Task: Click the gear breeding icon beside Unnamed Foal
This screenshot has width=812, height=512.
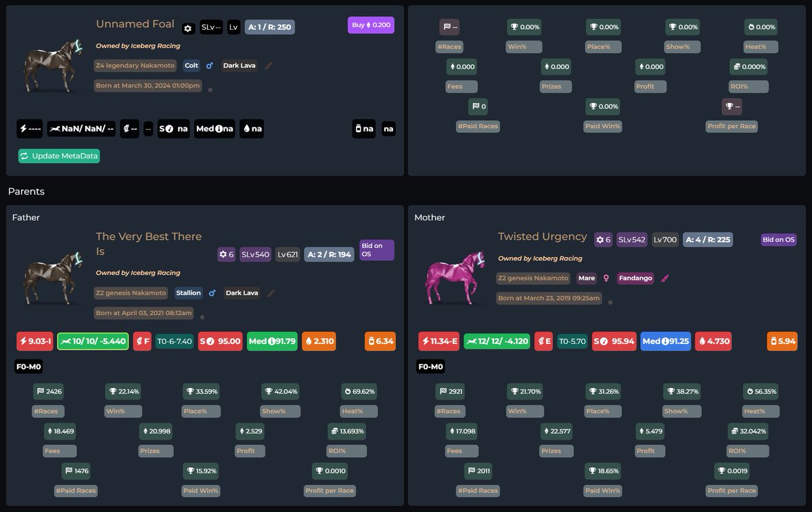Action: (x=187, y=28)
